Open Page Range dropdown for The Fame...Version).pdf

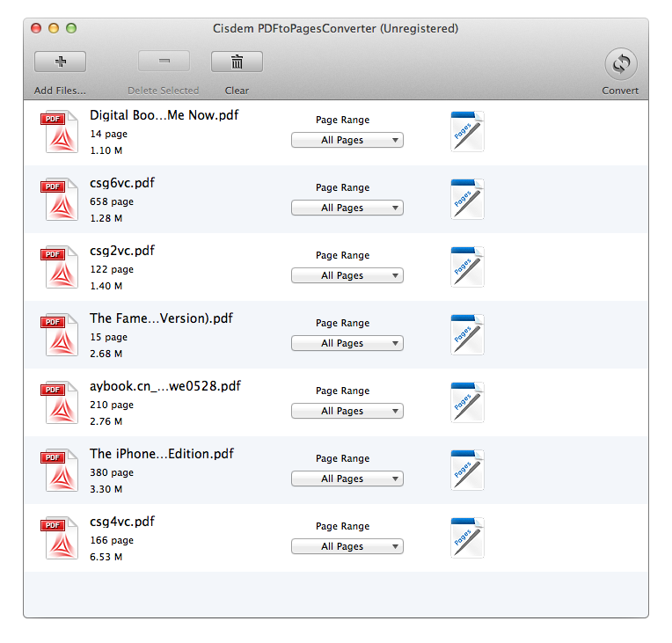(347, 343)
